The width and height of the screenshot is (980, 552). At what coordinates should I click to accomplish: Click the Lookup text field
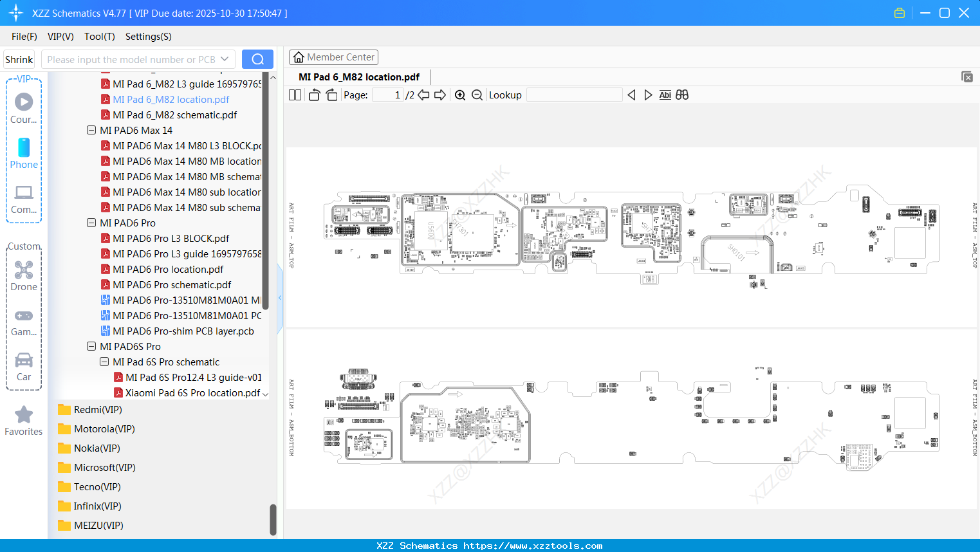click(575, 95)
